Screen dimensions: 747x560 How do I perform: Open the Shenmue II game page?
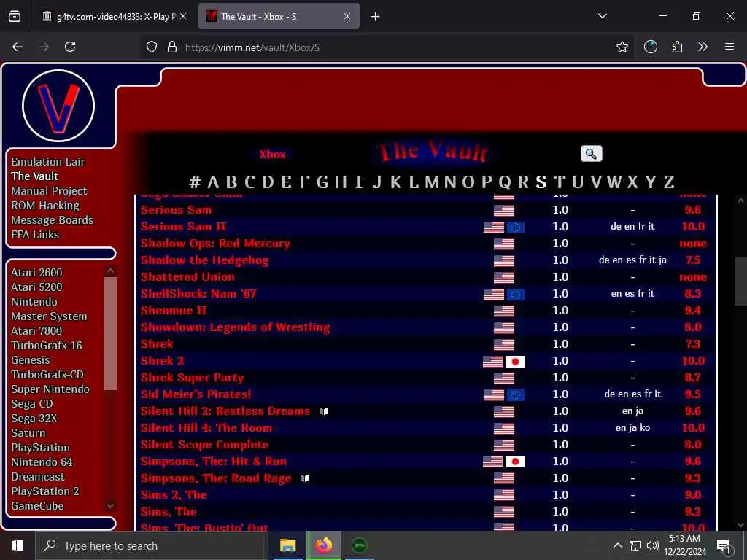point(174,311)
